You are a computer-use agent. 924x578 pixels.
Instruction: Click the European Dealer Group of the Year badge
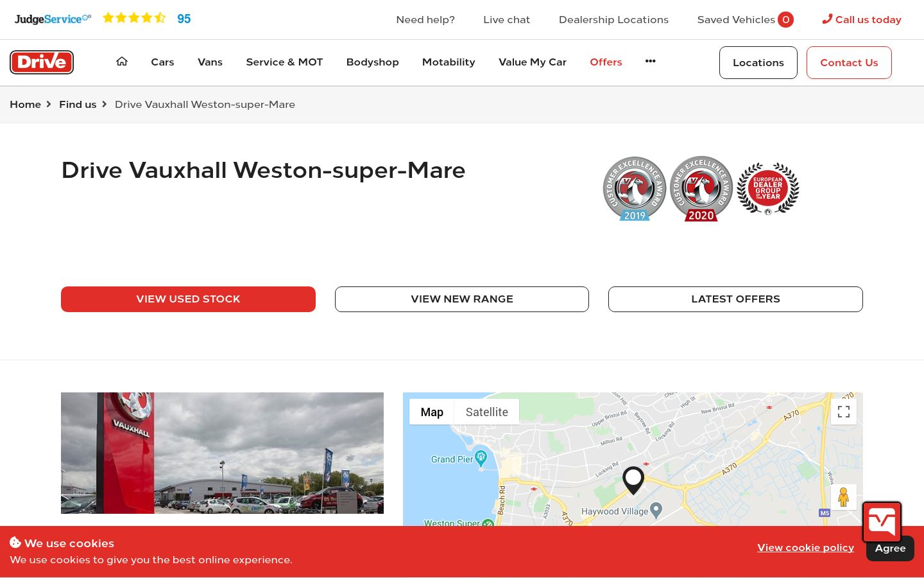(x=768, y=189)
